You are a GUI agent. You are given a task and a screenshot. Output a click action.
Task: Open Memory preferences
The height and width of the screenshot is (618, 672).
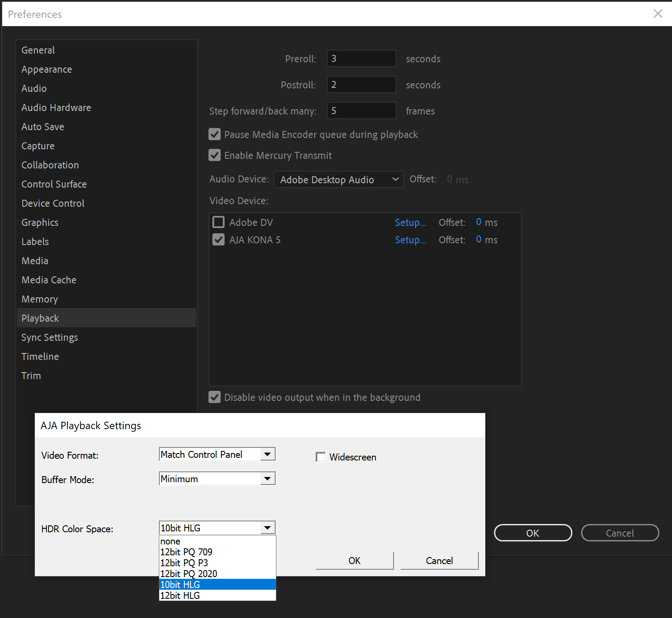pos(106,299)
